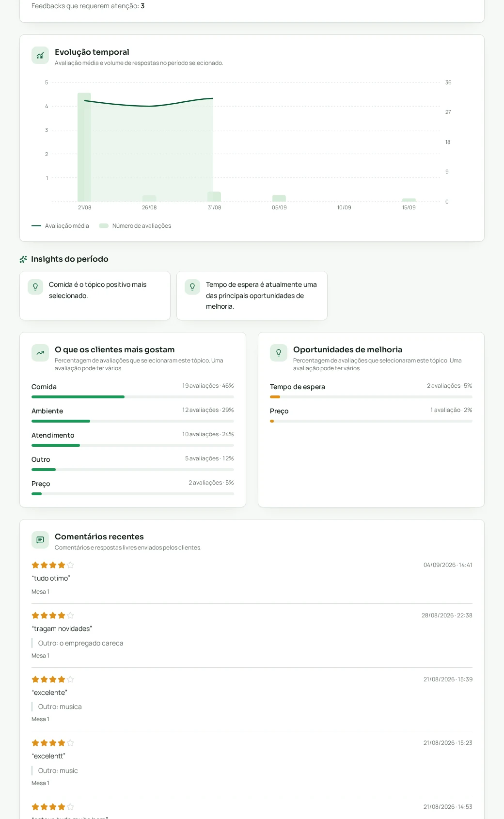This screenshot has width=504, height=819.
Task: Click the Atendimento progress bar
Action: tap(133, 445)
